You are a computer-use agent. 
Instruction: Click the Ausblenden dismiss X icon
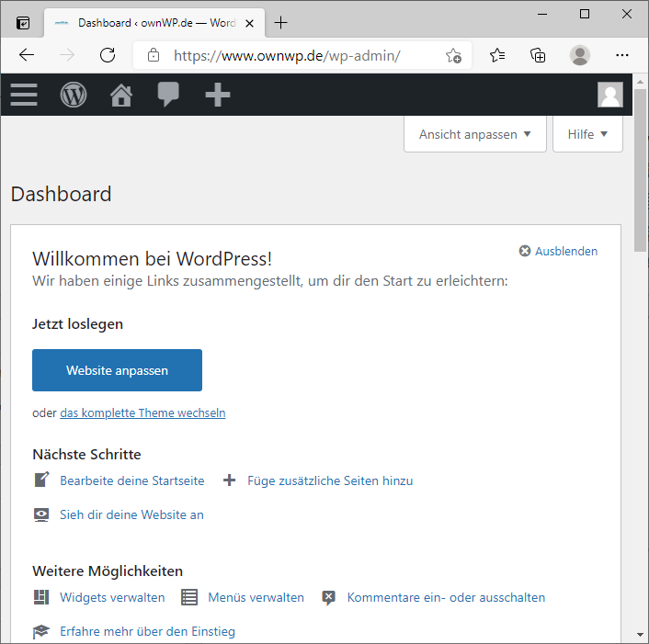(525, 251)
